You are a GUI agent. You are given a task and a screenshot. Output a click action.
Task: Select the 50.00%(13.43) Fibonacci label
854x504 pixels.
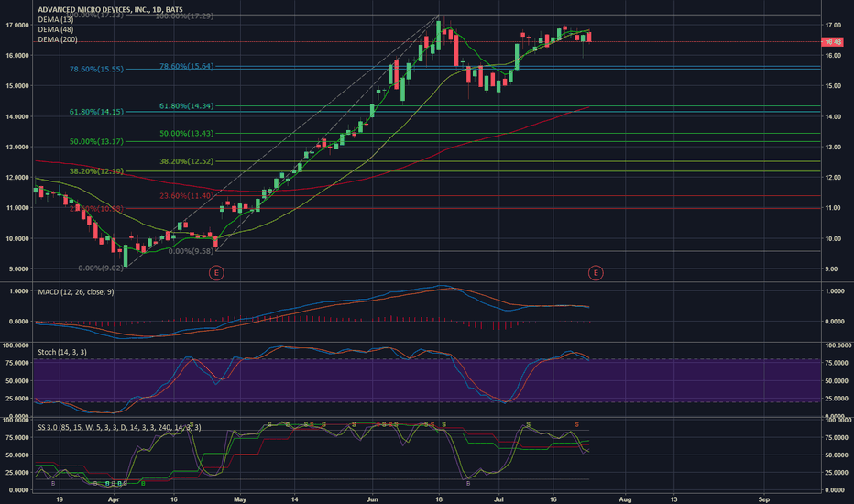187,134
